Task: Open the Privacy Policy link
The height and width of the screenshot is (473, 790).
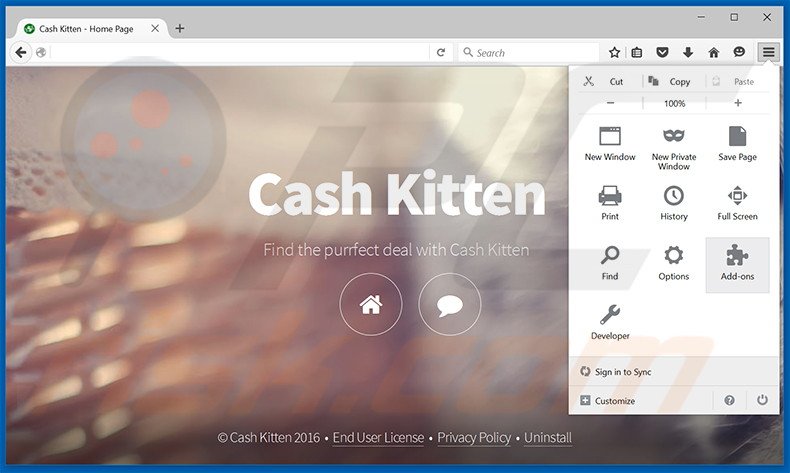Action: point(474,438)
